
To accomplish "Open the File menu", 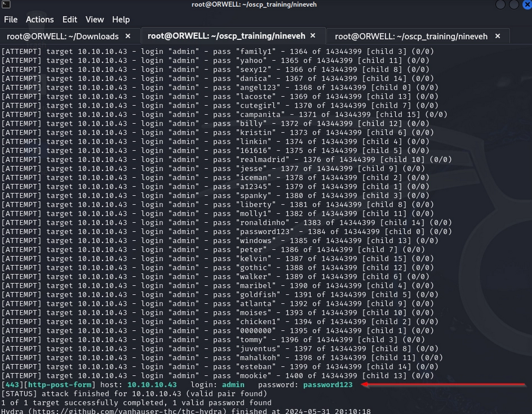I will click(10, 20).
